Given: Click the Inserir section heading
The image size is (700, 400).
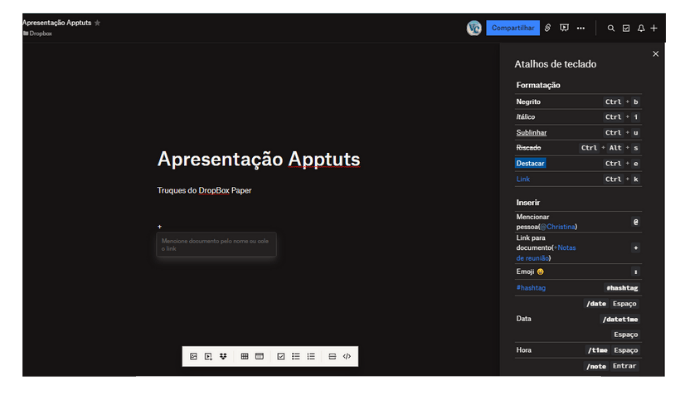Looking at the screenshot, I should 528,203.
